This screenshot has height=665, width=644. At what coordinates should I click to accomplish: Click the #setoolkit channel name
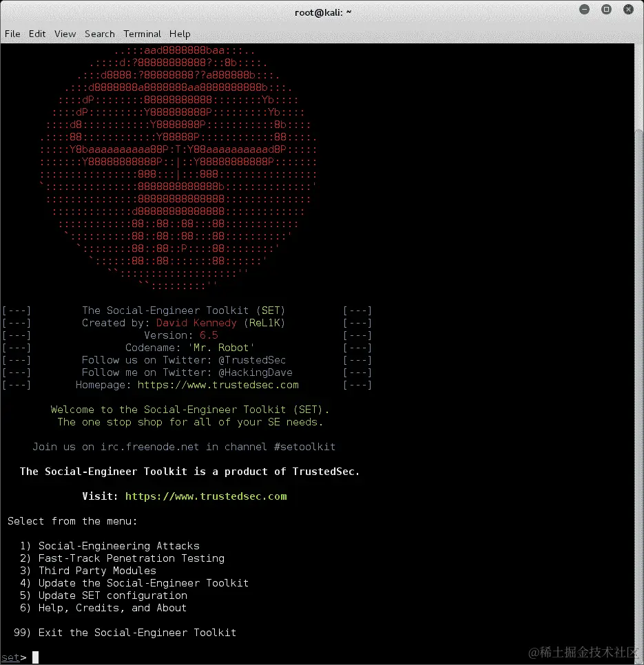pos(304,447)
